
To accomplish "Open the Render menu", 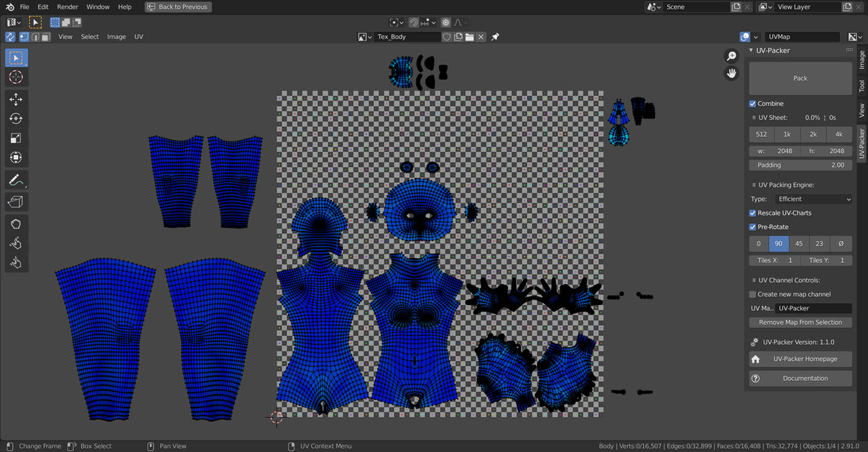I will tap(68, 7).
